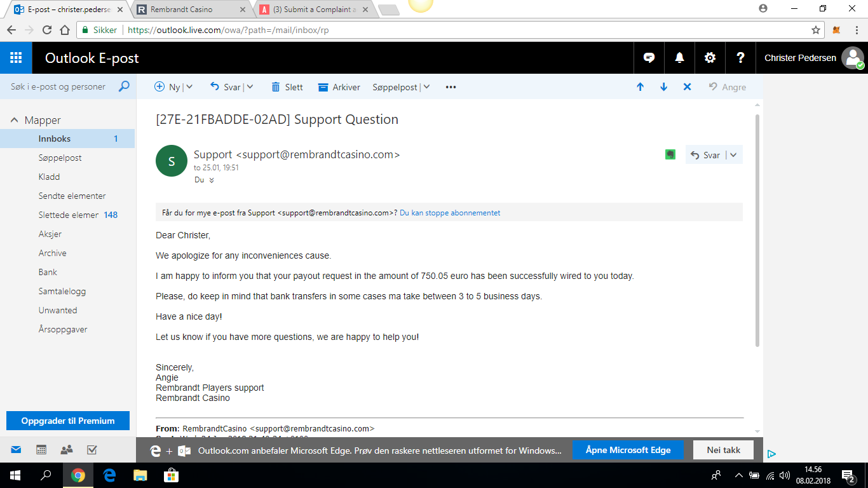Switch to People module icon
The image size is (868, 488).
click(67, 449)
